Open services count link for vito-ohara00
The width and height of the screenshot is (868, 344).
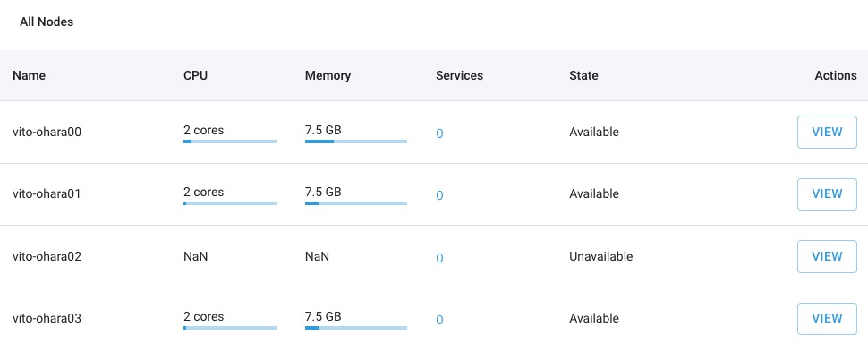point(439,133)
